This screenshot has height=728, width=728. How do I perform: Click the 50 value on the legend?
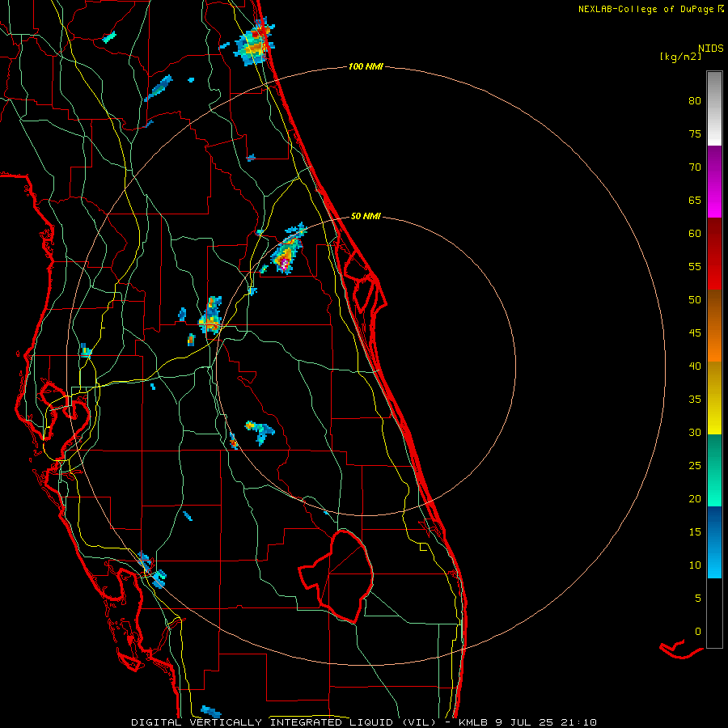pyautogui.click(x=695, y=299)
